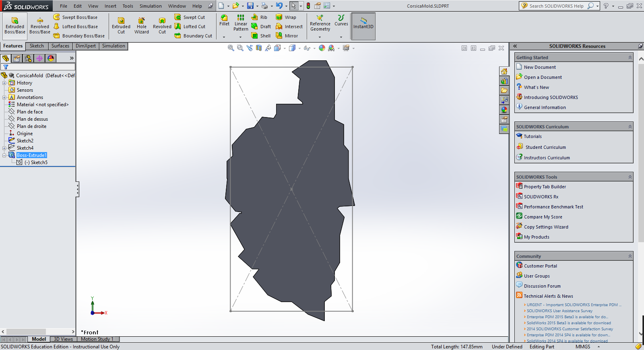Open the Tools menu
The image size is (644, 350).
[128, 6]
